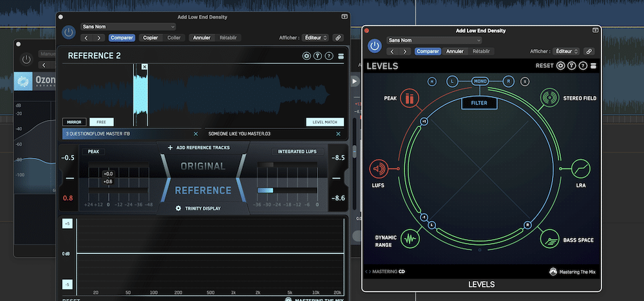Open the LRA section in LEVELS
The image size is (644, 301).
[581, 169]
